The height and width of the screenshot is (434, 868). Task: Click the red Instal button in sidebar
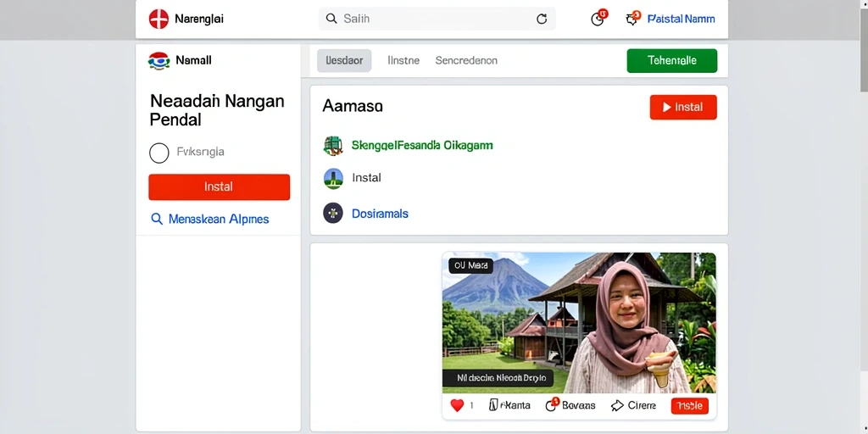pos(220,187)
